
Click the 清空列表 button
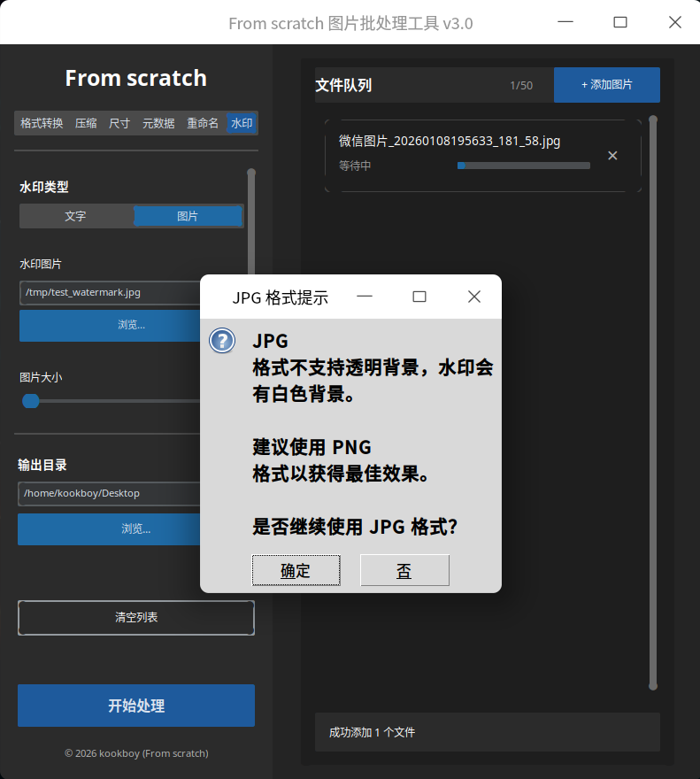(x=136, y=618)
